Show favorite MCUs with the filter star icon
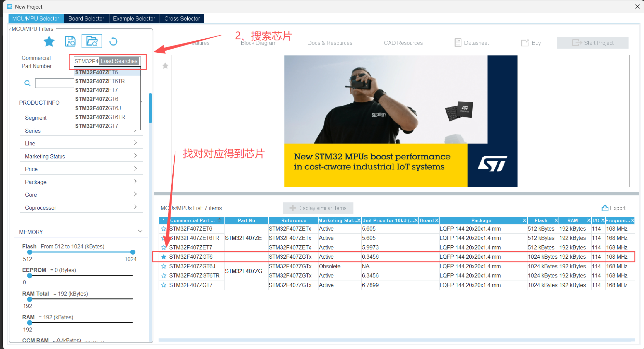Image resolution: width=644 pixels, height=349 pixels. (49, 41)
